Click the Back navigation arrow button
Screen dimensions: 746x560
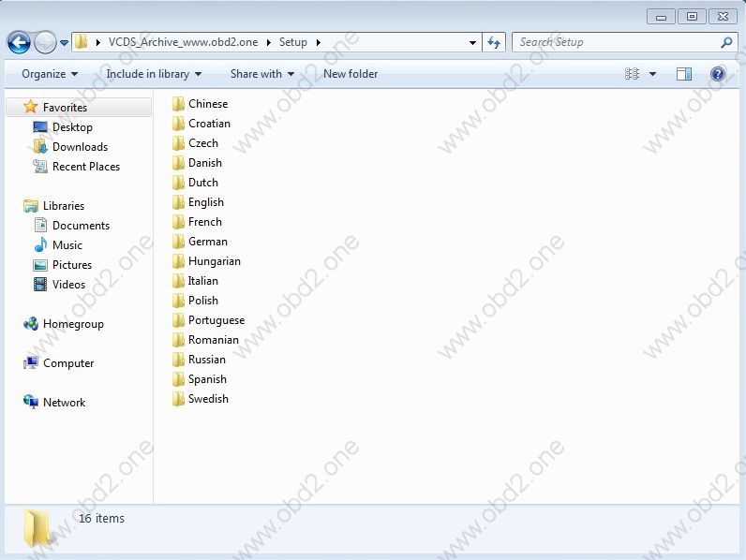coord(19,42)
